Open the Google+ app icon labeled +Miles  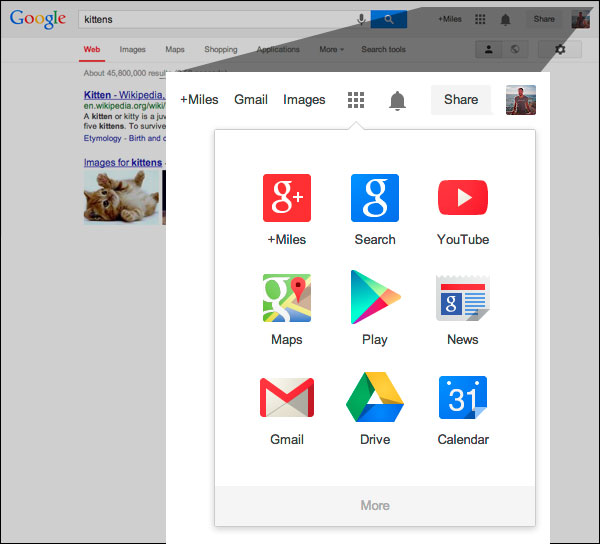(x=286, y=198)
